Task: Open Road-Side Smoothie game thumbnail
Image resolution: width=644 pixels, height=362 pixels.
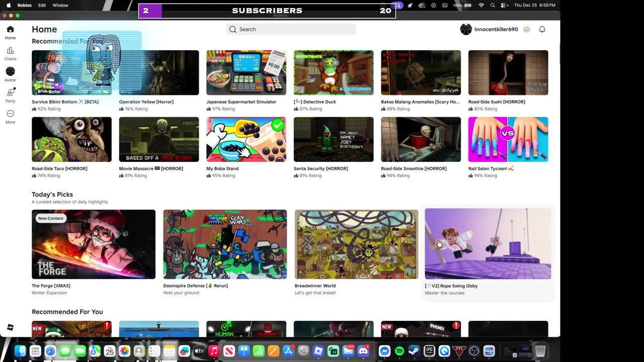Action: [421, 139]
